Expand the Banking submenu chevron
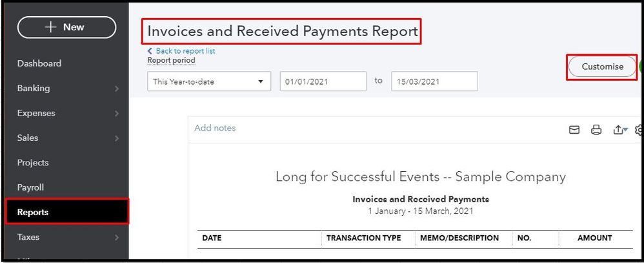This screenshot has height=263, width=644. pyautogui.click(x=117, y=89)
